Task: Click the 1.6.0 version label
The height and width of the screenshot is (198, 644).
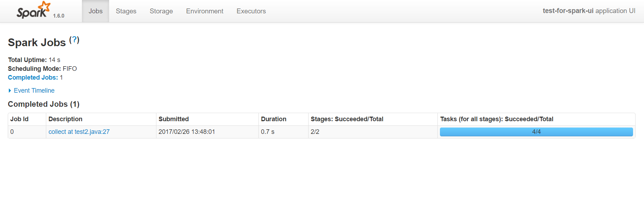Action: click(59, 16)
